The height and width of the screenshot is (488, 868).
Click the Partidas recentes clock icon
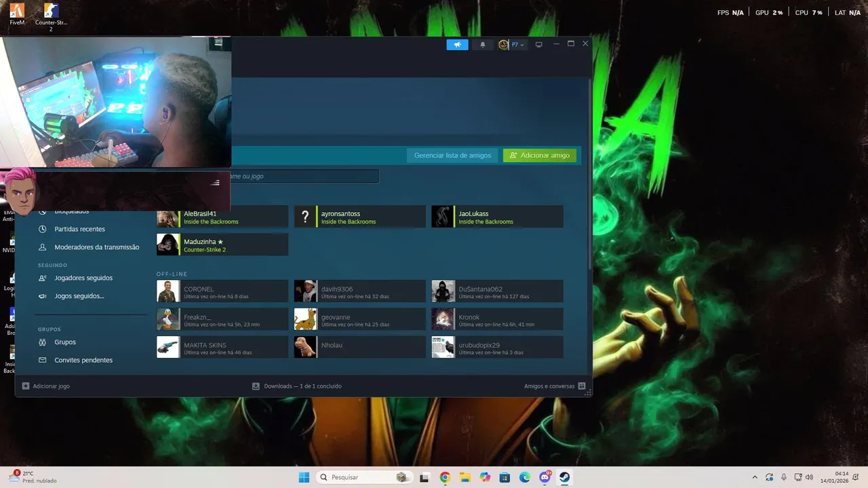tap(43, 229)
